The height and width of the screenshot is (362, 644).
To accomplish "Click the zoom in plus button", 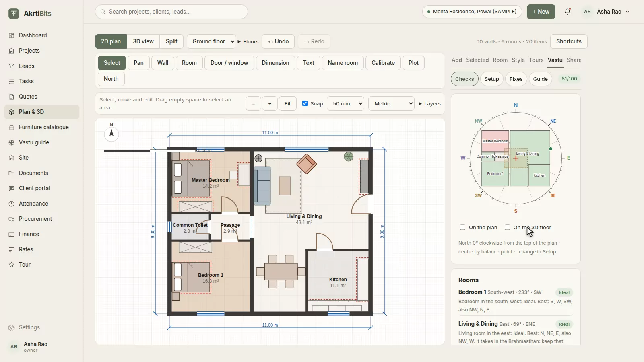I will pyautogui.click(x=270, y=103).
